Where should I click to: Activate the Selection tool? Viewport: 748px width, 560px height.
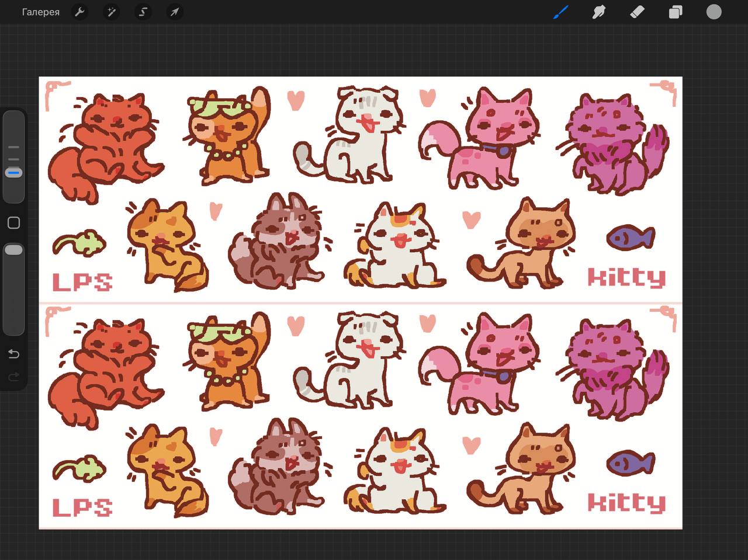click(x=143, y=12)
